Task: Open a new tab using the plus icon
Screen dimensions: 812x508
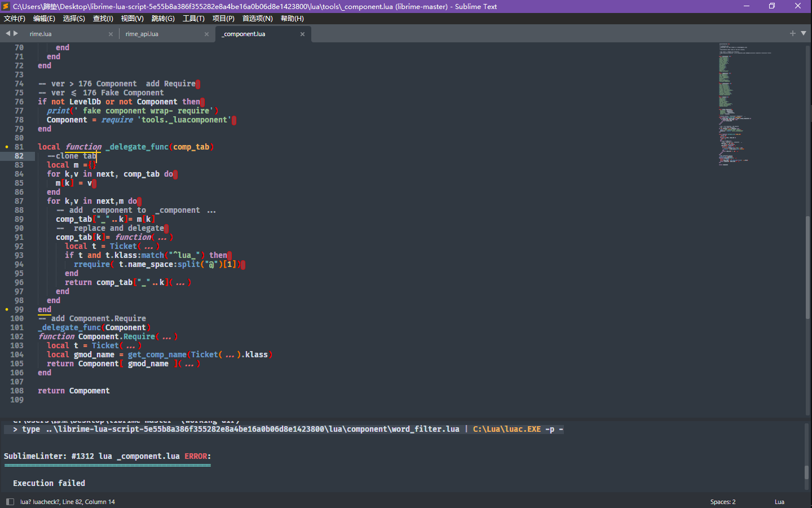Action: [793, 33]
